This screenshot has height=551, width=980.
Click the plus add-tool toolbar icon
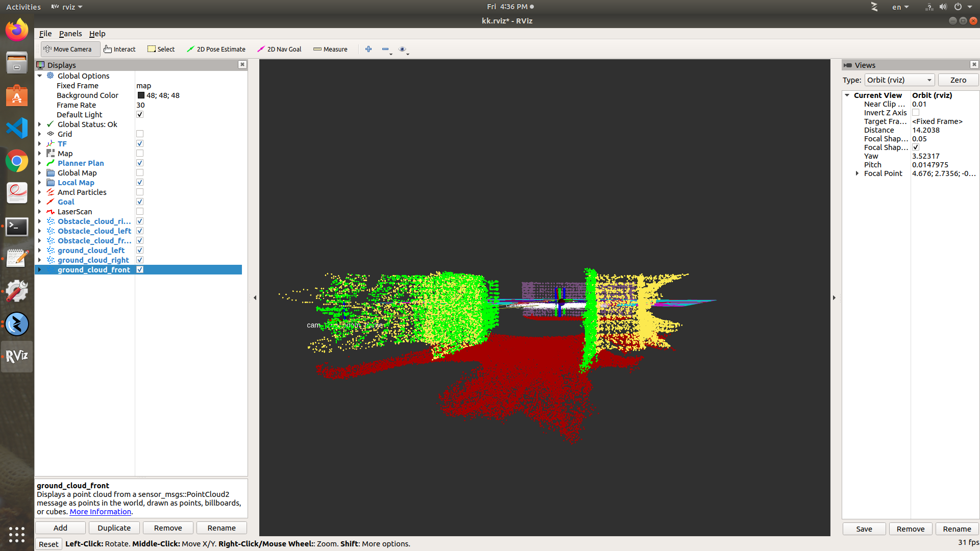(x=369, y=49)
